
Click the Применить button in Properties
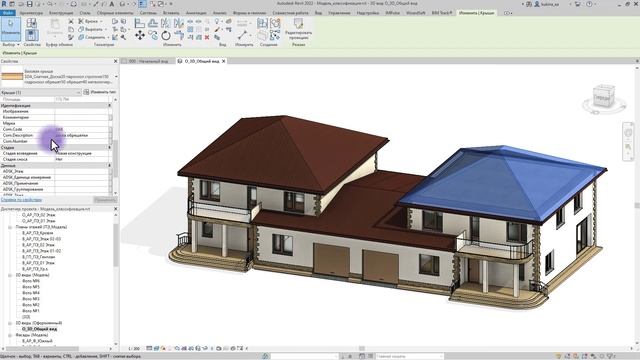pos(105,200)
